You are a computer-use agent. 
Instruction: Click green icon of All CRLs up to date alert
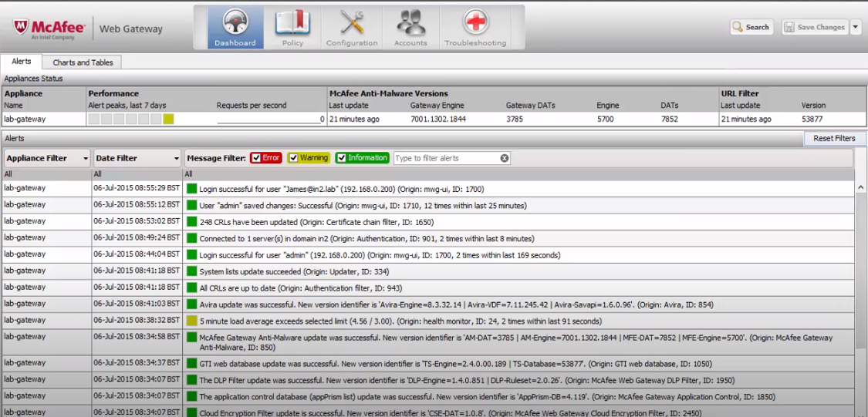(191, 288)
